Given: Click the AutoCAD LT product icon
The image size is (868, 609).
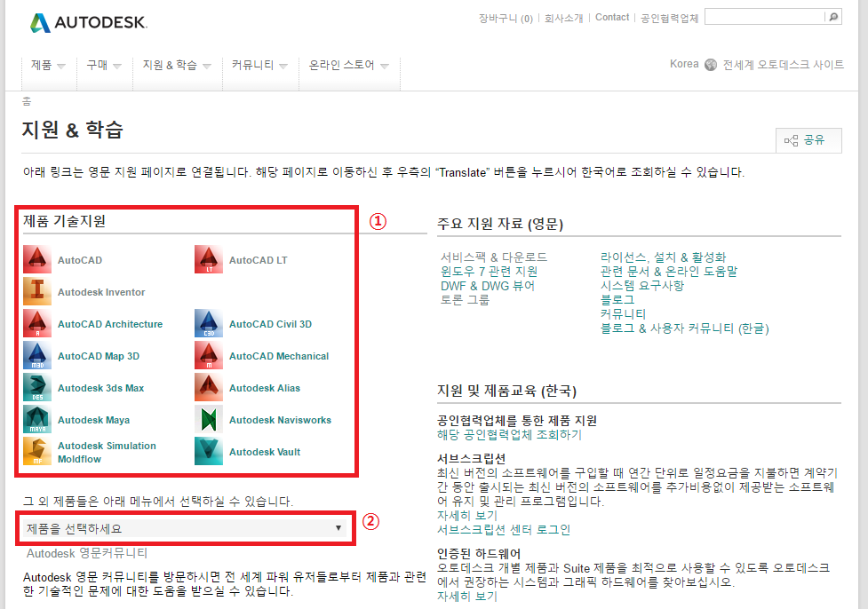Looking at the screenshot, I should [209, 260].
